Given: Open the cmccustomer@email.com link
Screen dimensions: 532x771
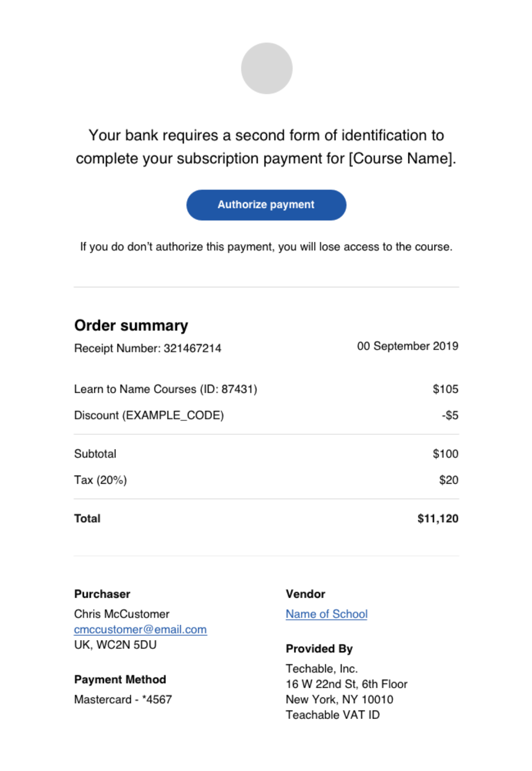Looking at the screenshot, I should tap(140, 630).
